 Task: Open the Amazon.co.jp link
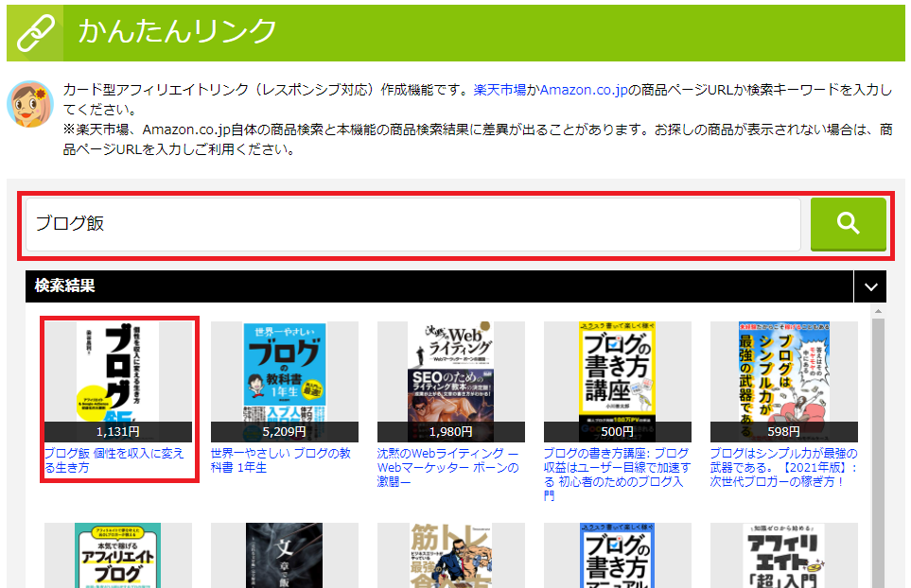[584, 90]
